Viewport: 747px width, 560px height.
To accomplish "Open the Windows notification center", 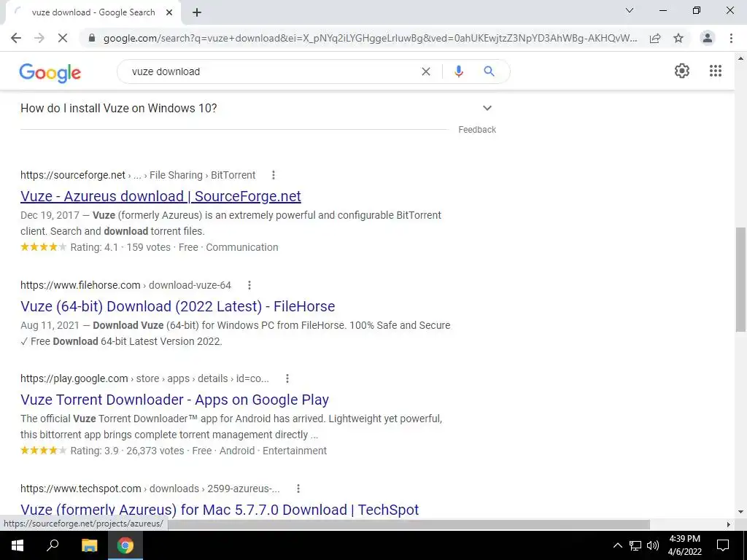I will click(x=723, y=545).
